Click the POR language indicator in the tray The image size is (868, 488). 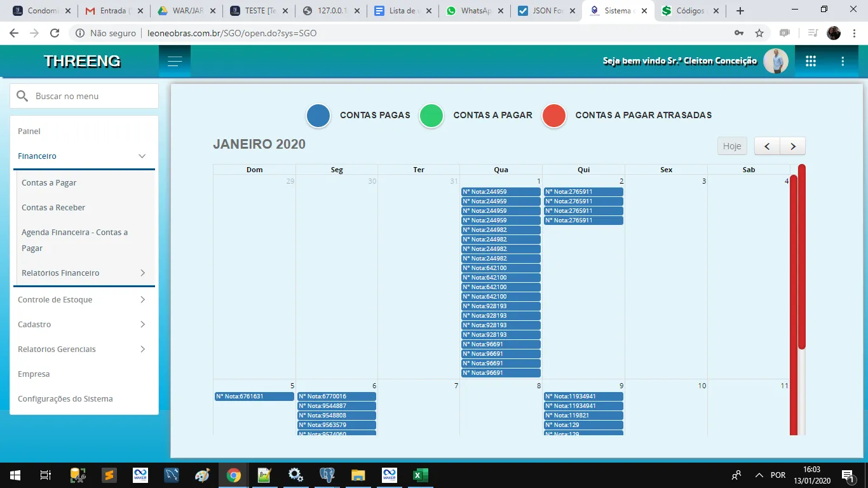tap(778, 475)
